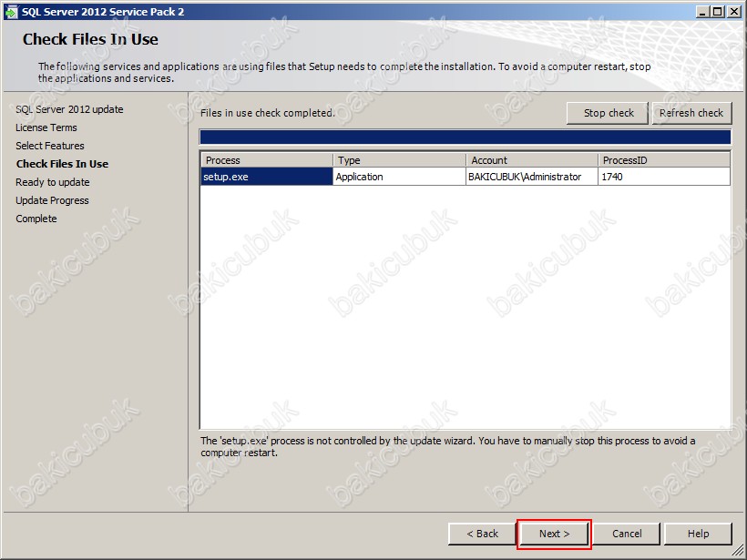Screen dimensions: 747x560
Task: Cancel the Service Pack setup
Action: pyautogui.click(x=627, y=534)
